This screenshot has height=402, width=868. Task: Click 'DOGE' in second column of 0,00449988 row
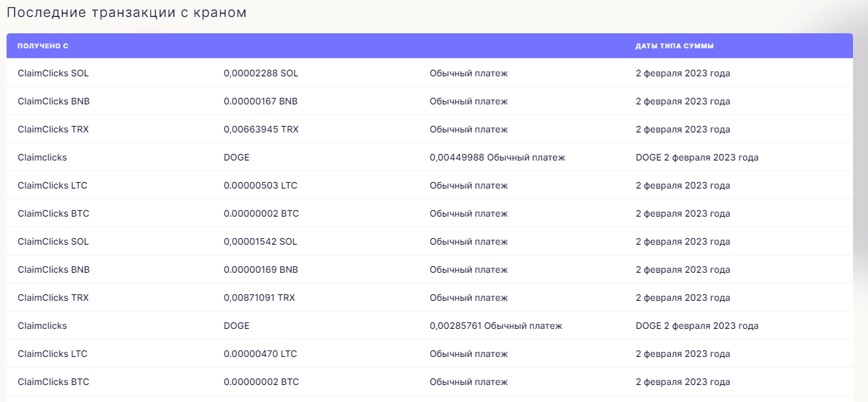236,157
